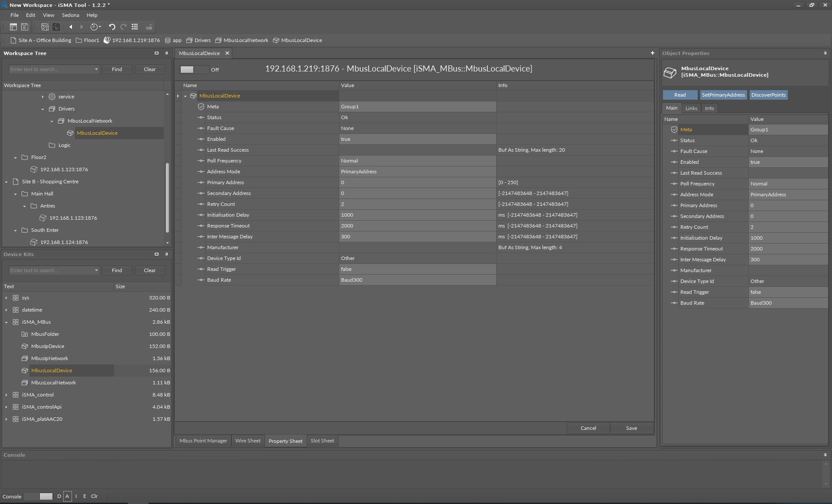The height and width of the screenshot is (504, 832).
Task: Click the floor plan search toolbar icon
Action: 56,27
